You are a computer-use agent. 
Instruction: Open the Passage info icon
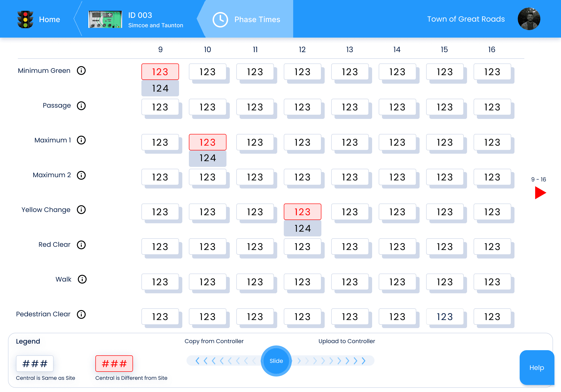[x=81, y=106]
